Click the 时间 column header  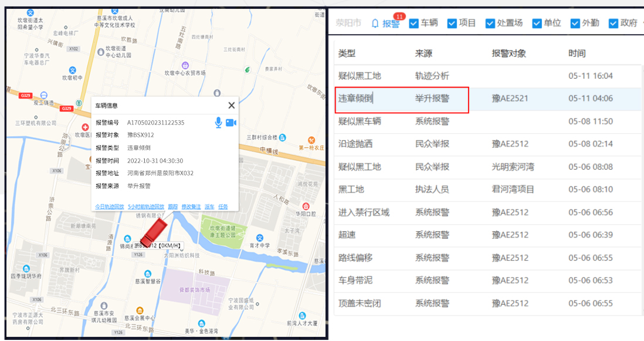click(x=577, y=53)
